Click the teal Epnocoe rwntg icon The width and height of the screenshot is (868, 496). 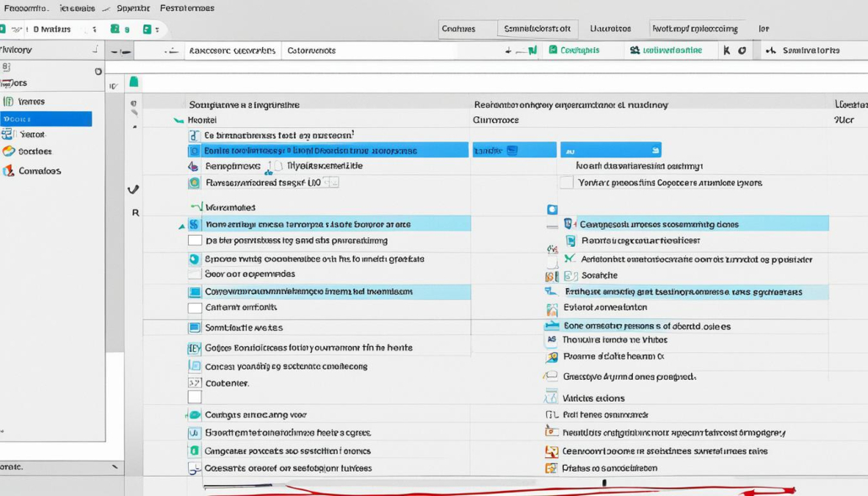click(x=195, y=259)
